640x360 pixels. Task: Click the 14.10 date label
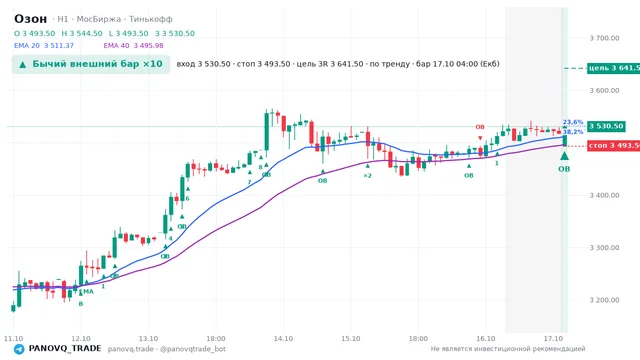click(x=283, y=339)
